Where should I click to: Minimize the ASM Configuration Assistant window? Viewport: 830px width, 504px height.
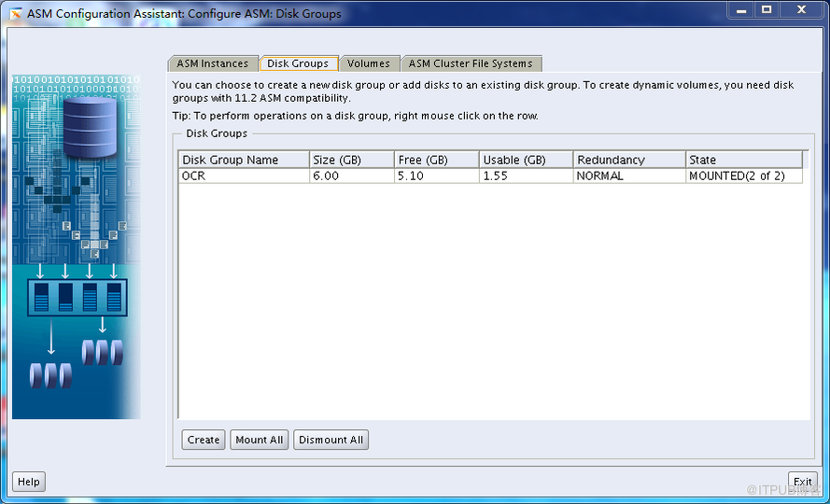point(741,9)
